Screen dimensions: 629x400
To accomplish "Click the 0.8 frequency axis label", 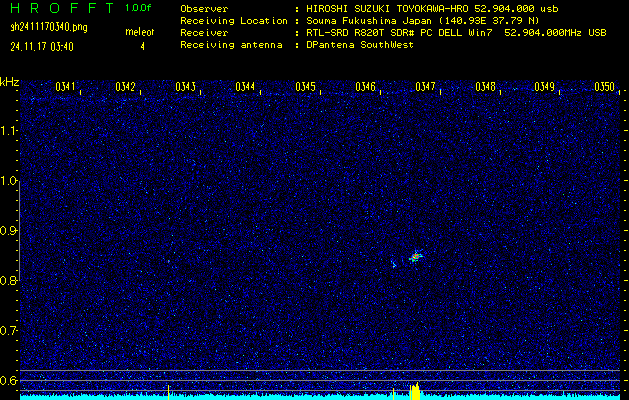I will point(9,281).
